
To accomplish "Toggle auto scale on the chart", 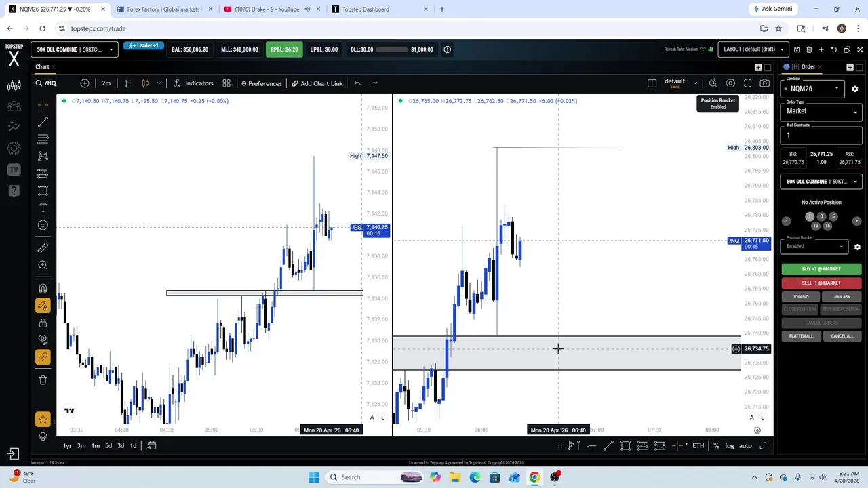I will click(745, 445).
